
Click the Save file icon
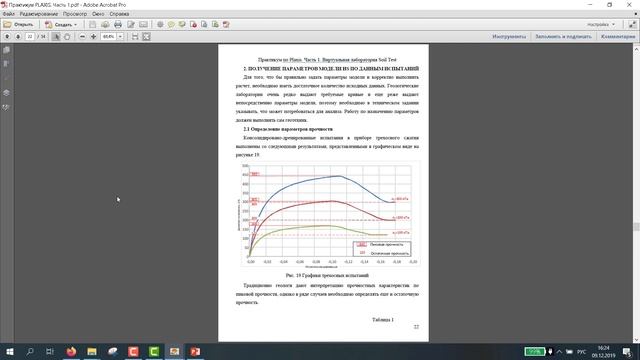click(x=93, y=24)
